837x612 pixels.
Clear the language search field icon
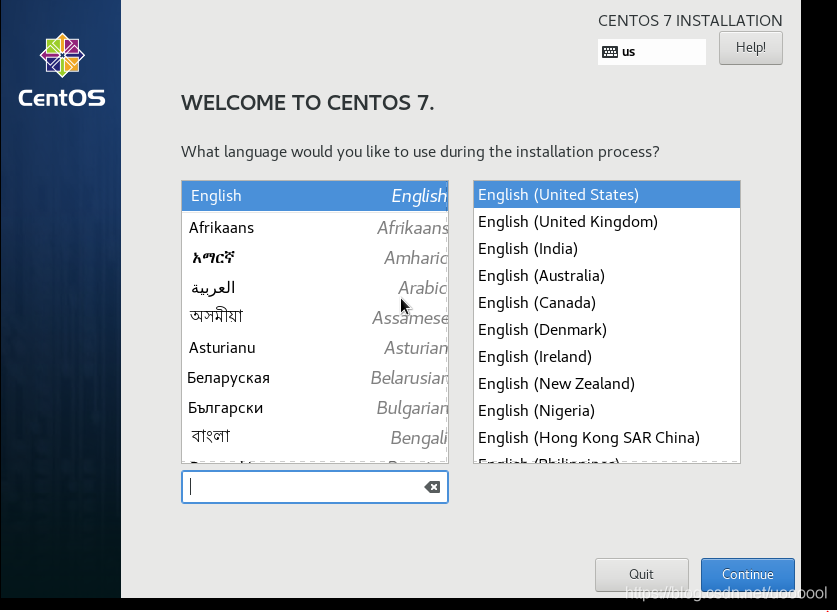(432, 487)
